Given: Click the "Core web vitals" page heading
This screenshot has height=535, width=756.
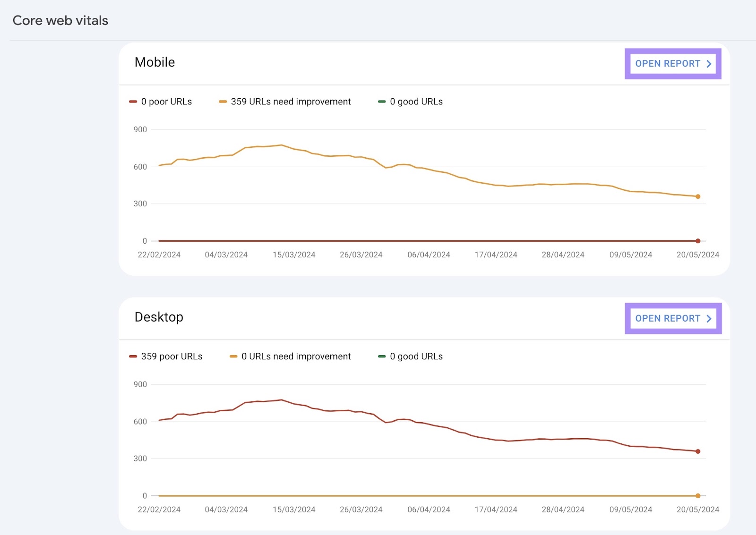Looking at the screenshot, I should pyautogui.click(x=60, y=20).
